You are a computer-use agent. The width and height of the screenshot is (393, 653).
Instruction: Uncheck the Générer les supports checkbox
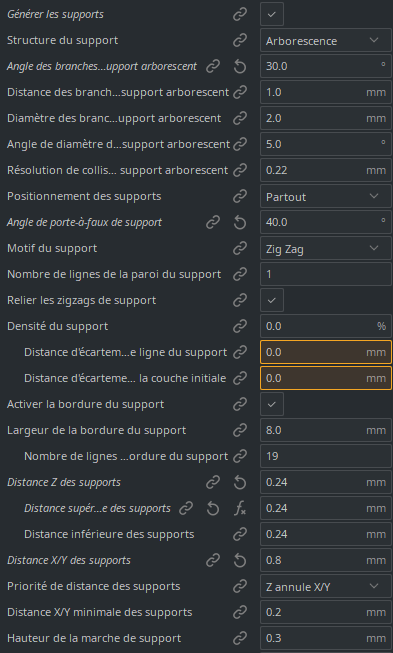pyautogui.click(x=272, y=14)
